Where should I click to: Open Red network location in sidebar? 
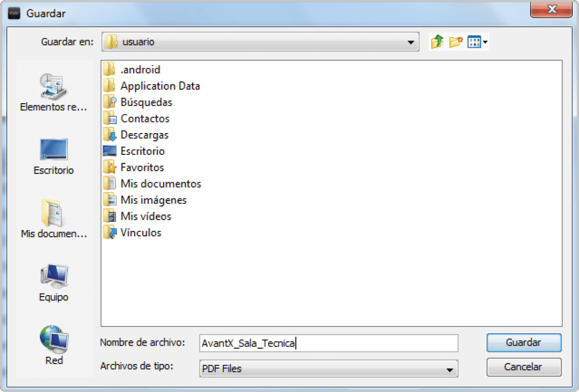(x=54, y=345)
